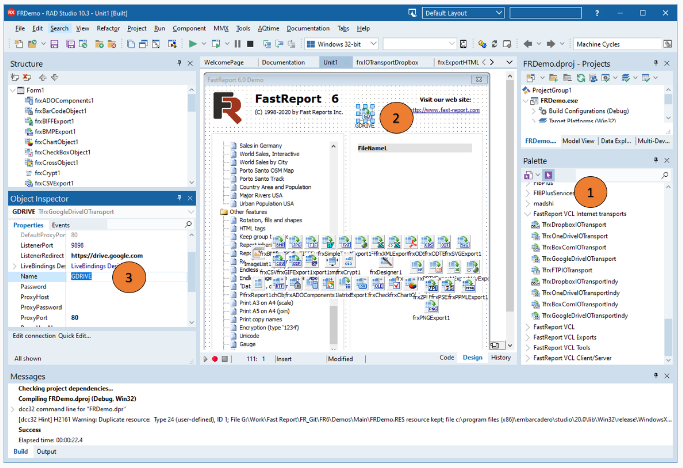Click the forward navigation arrow in toolbar
The image size is (683, 468).
pyautogui.click(x=551, y=44)
